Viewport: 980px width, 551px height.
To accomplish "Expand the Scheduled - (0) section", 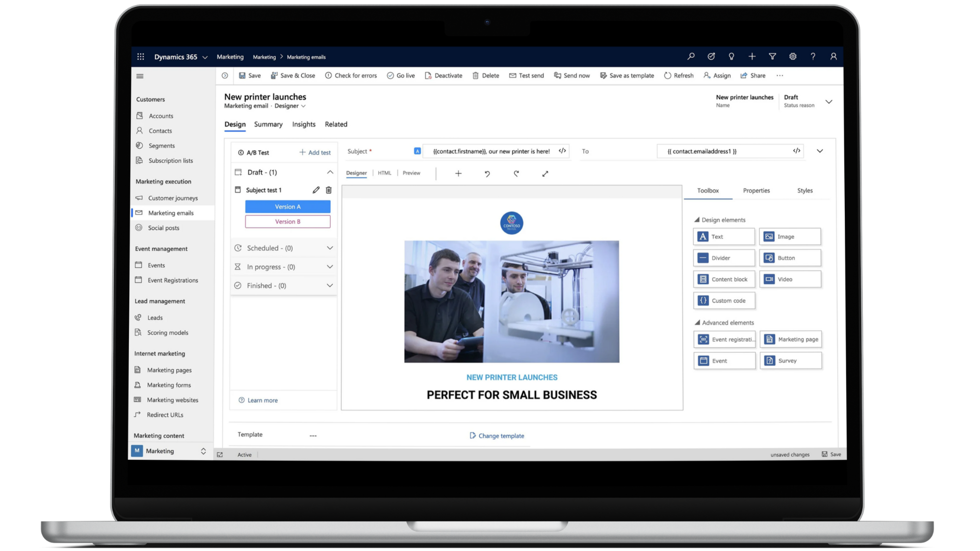I will click(330, 248).
